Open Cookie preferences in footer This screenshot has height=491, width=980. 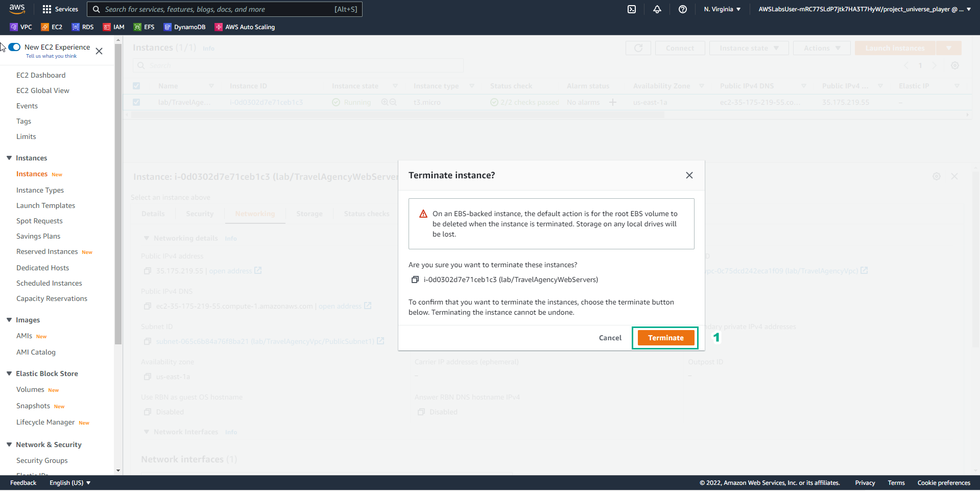944,483
